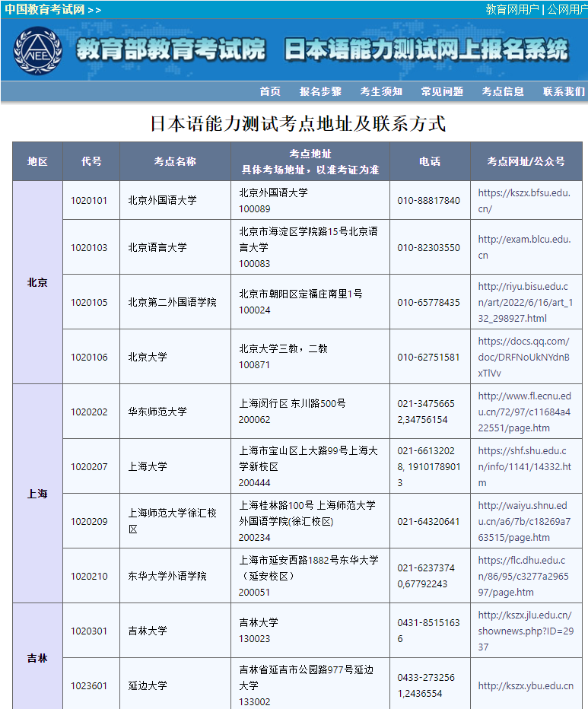This screenshot has width=588, height=709.
Task: Click 上海师范大学徐汇校区 test center name
Action: tap(173, 521)
